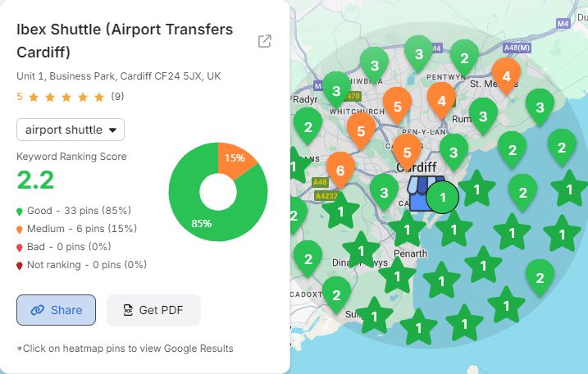Click the green 2 pin near Dinas Powys
This screenshot has width=588, height=374.
pyautogui.click(x=308, y=258)
